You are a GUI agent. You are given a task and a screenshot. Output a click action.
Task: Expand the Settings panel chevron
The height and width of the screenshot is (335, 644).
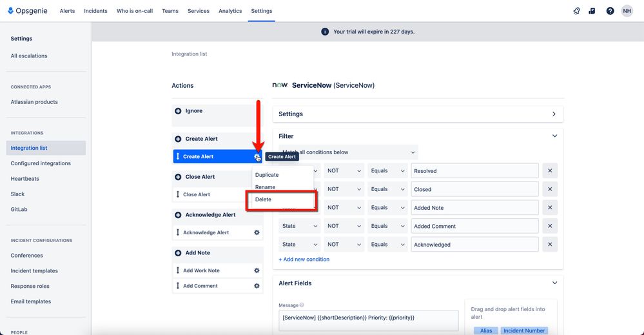point(554,114)
